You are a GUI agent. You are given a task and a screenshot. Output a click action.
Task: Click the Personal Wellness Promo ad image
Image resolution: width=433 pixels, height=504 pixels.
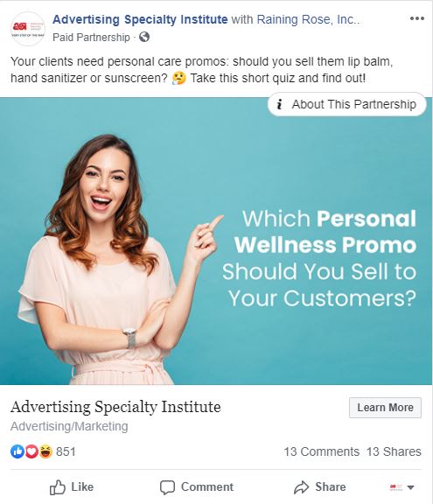tap(216, 241)
